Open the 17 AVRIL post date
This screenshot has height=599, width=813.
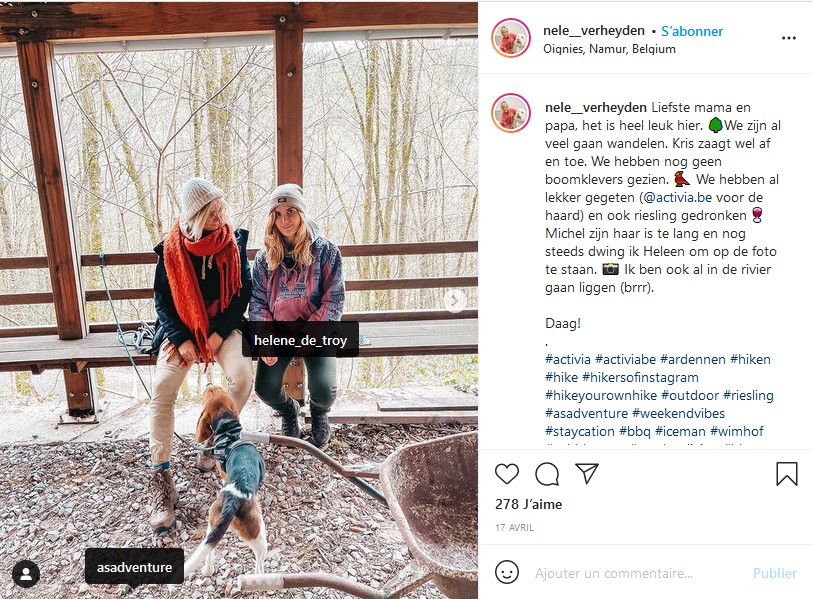514,527
